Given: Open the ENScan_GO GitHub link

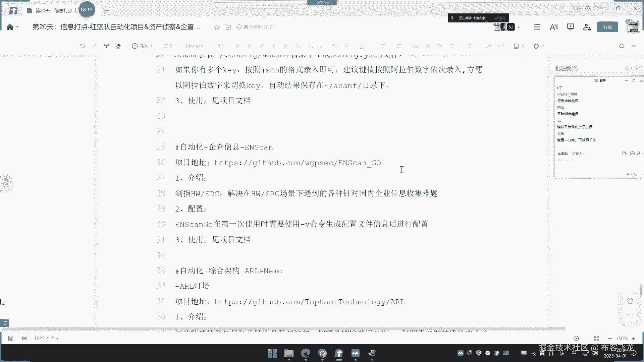Looking at the screenshot, I should tap(297, 163).
